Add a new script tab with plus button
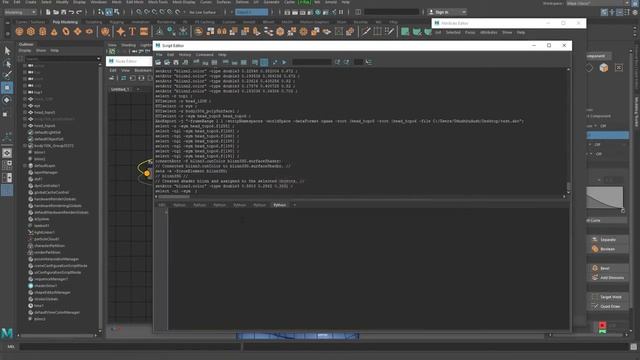This screenshot has width=640, height=360. (294, 205)
